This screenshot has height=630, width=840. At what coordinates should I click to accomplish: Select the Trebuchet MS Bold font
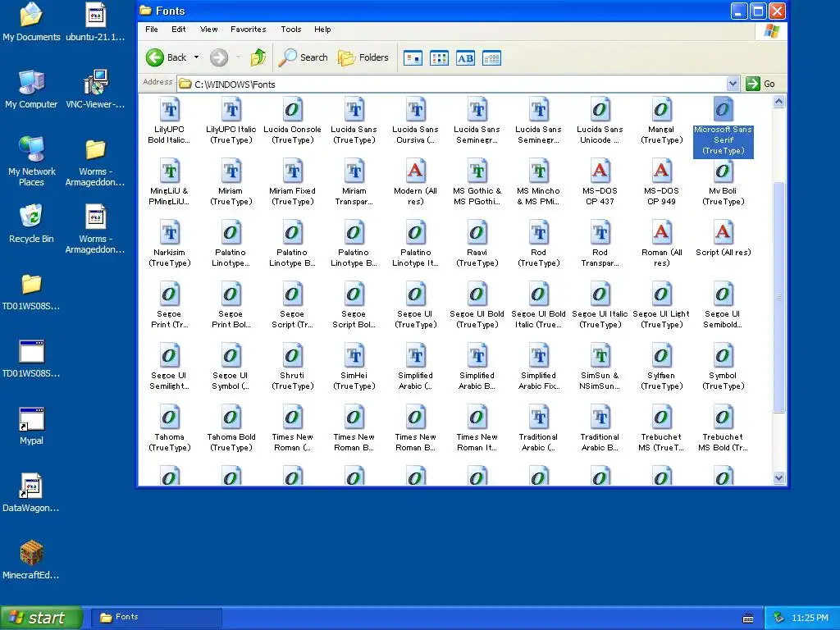click(x=724, y=429)
